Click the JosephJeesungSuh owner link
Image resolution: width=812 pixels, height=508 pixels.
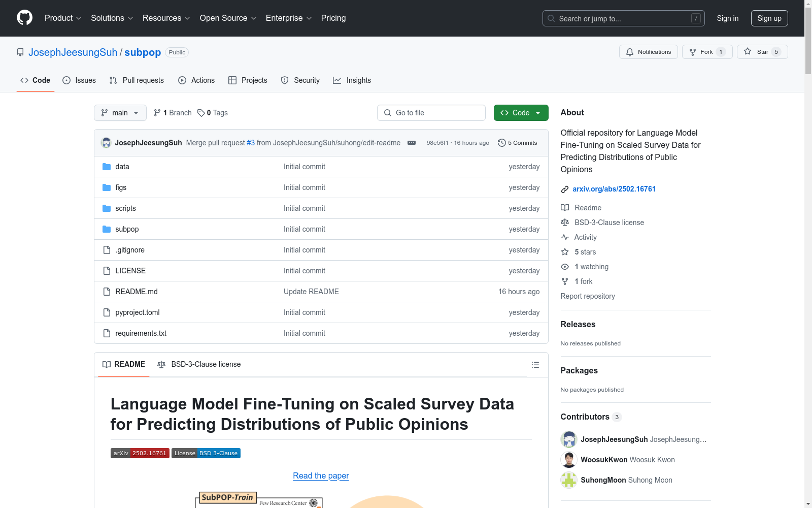pyautogui.click(x=73, y=52)
